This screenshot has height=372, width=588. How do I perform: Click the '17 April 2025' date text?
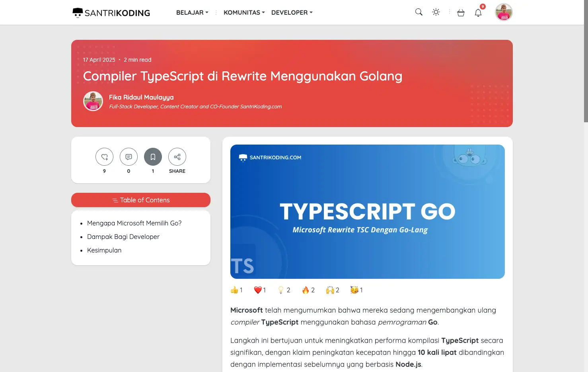99,60
